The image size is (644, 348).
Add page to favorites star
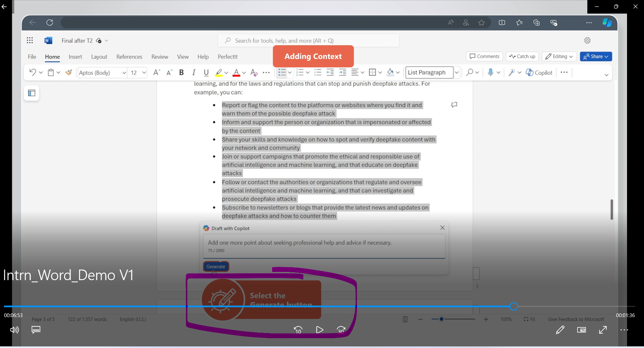point(481,22)
